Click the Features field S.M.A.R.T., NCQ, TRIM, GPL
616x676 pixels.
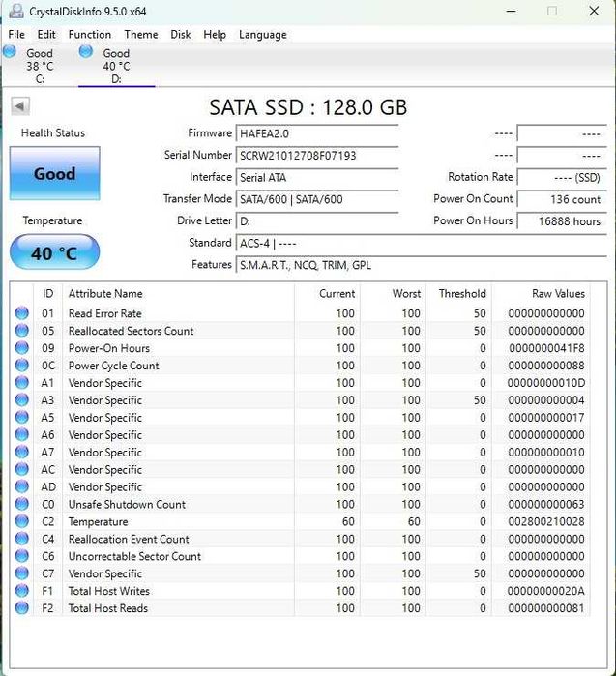tap(422, 266)
